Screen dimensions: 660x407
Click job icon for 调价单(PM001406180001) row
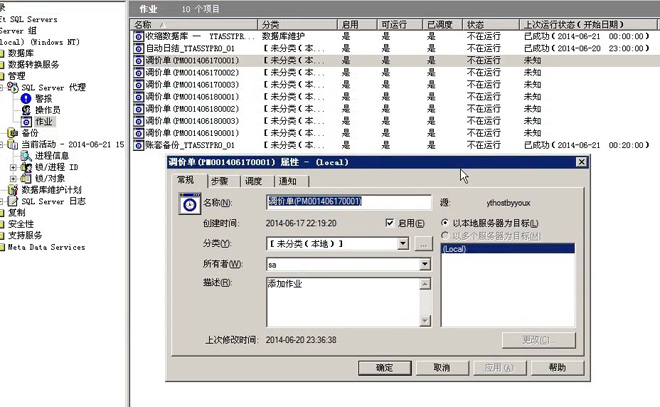[138, 97]
